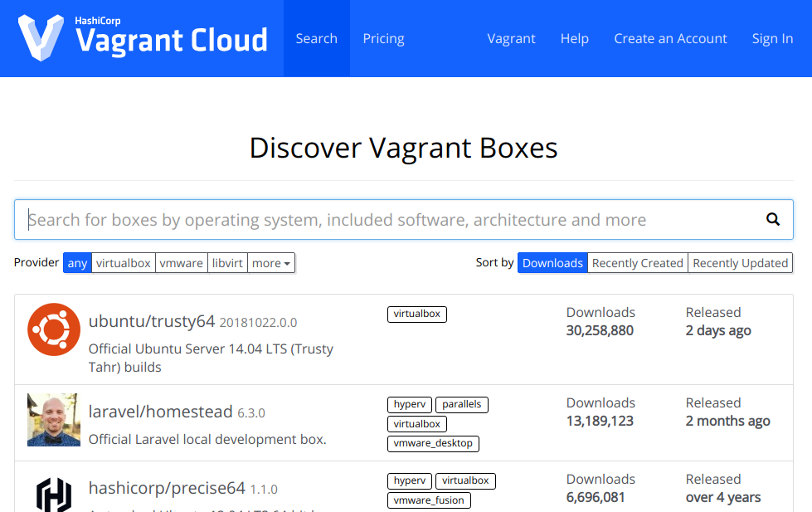Open the laravel/homestead avatar photo
Viewport: 812px width, 512px height.
pos(54,420)
